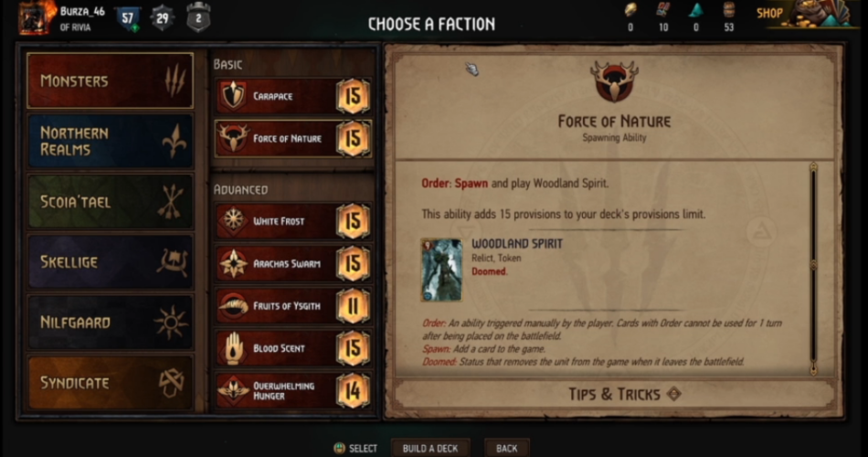
Task: Select the White Frost ability
Action: point(293,221)
